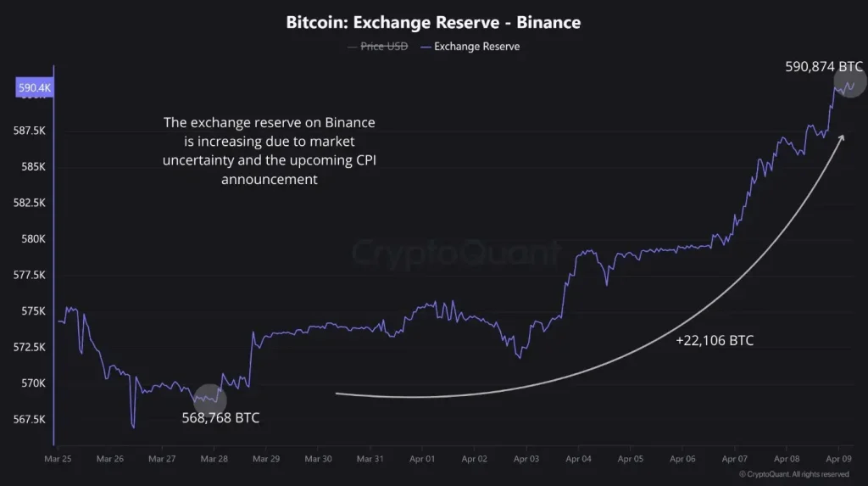Select the 568,768 BTC annotation label
The height and width of the screenshot is (486, 868).
coord(220,417)
